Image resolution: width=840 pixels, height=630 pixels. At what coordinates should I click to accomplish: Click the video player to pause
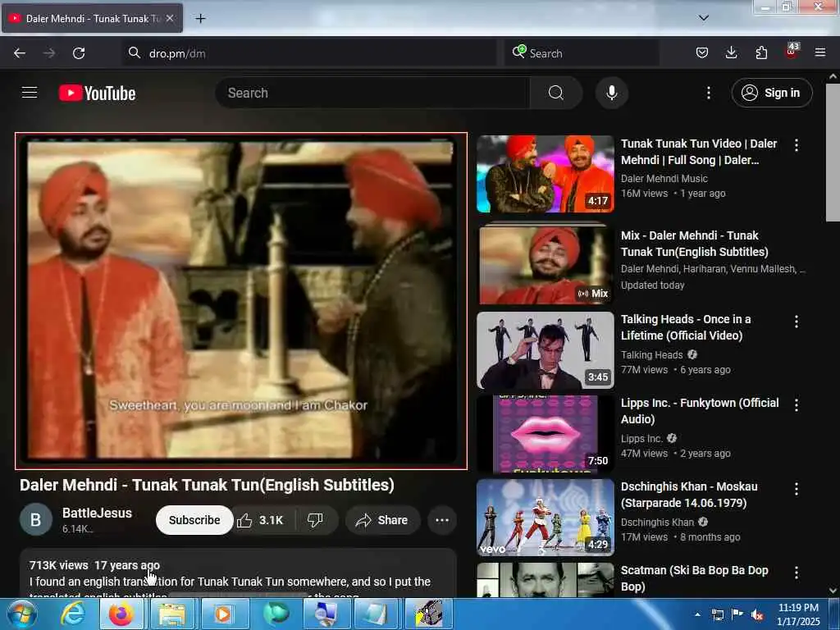point(241,300)
